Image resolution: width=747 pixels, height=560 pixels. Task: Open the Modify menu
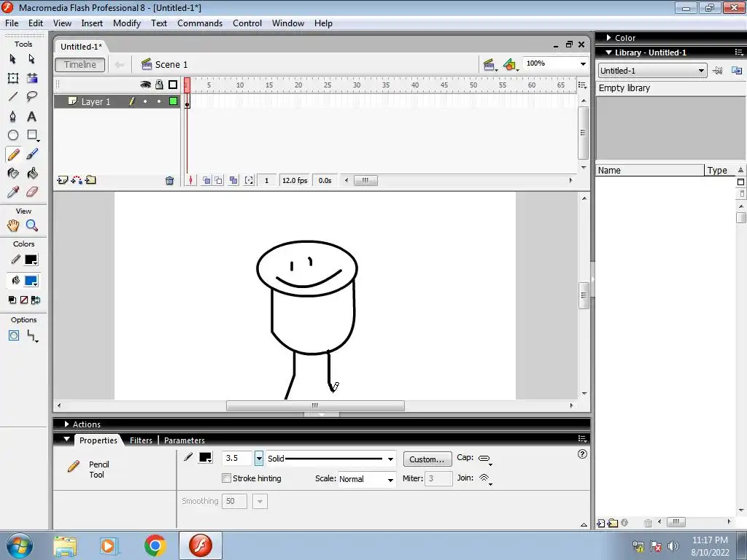pos(126,23)
